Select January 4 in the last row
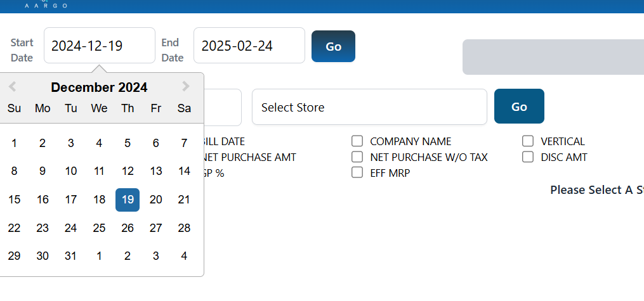 point(184,256)
